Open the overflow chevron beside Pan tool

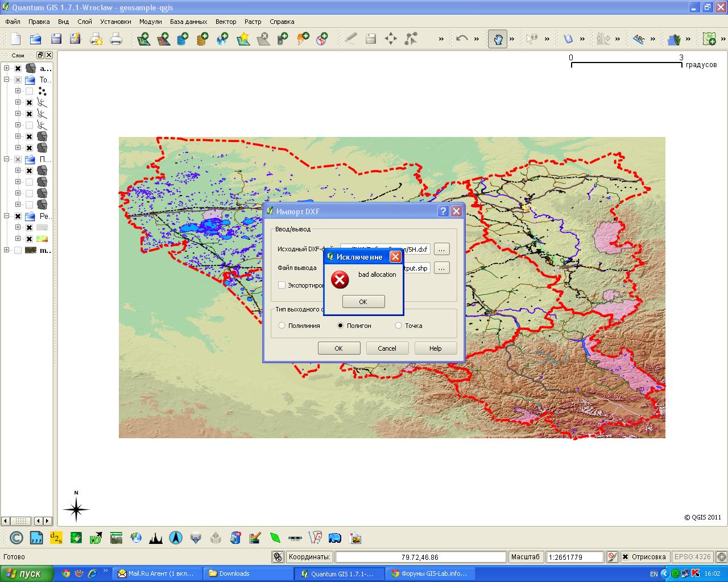coord(512,39)
